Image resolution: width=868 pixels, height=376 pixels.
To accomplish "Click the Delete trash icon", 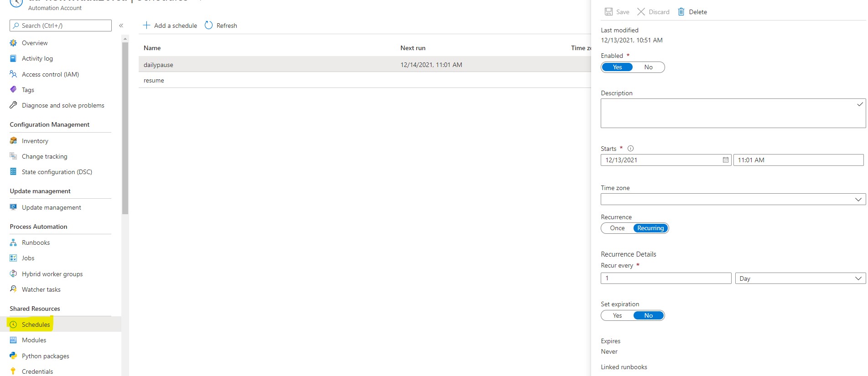I will pos(681,12).
